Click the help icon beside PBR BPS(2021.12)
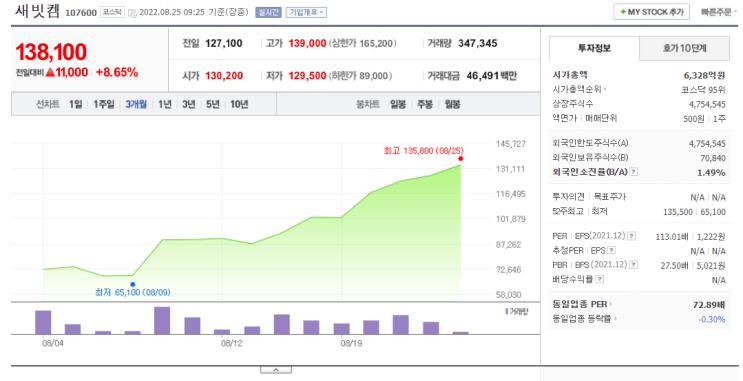Viewport: 743px width, 381px height. pyautogui.click(x=634, y=265)
